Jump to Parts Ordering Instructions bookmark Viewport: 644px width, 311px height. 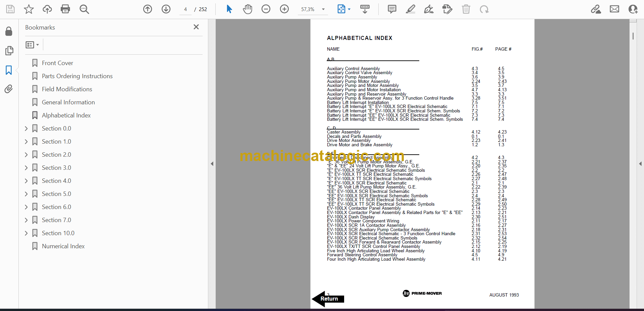tap(77, 76)
